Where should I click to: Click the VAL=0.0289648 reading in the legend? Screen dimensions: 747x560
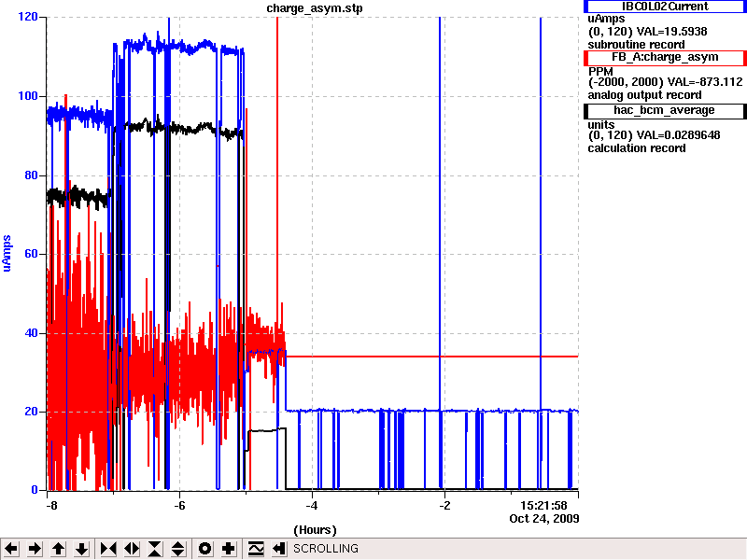(x=679, y=135)
